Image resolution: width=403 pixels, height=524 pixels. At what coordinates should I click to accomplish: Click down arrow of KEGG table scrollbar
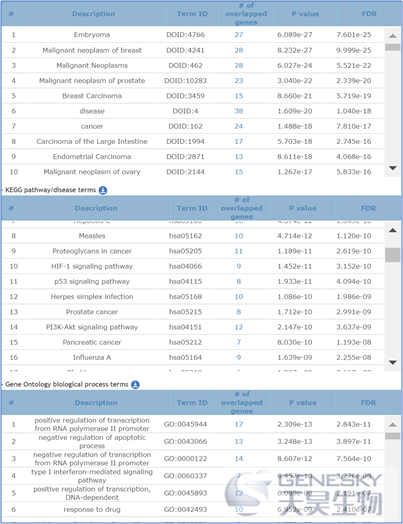tap(393, 362)
